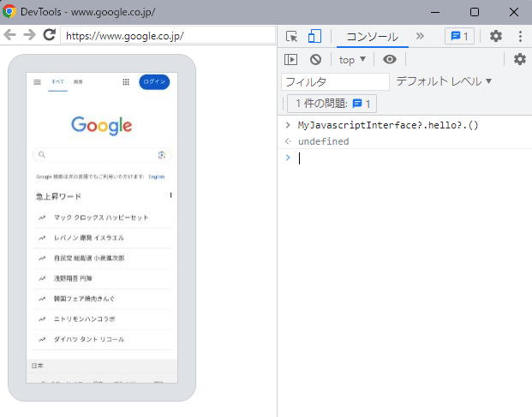The width and height of the screenshot is (532, 417).
Task: Click the blue ログイン button
Action: (154, 81)
